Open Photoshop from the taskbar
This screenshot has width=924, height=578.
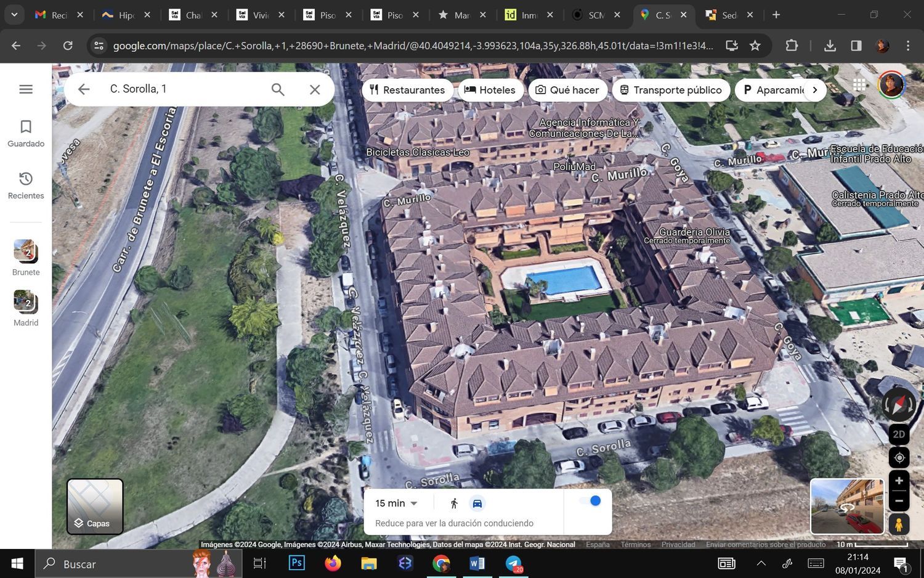297,563
